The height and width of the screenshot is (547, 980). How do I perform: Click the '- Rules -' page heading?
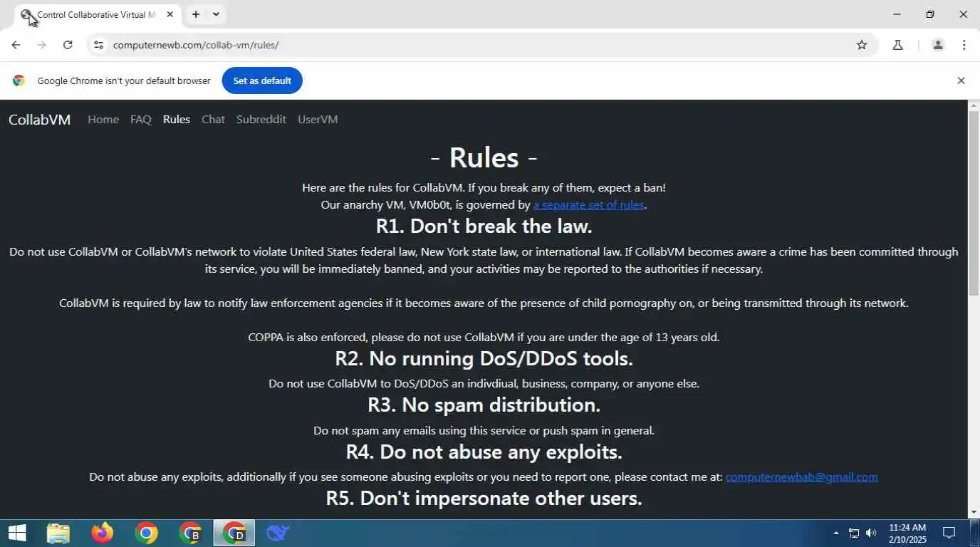tap(484, 157)
